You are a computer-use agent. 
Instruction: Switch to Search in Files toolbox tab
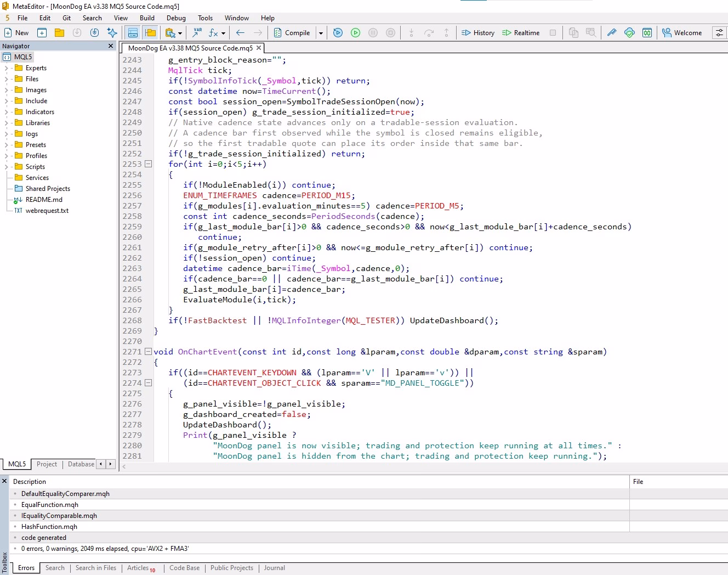[96, 568]
